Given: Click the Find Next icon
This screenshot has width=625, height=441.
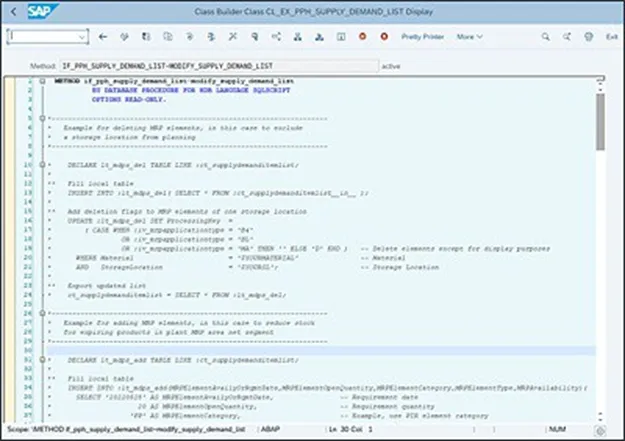Looking at the screenshot, I should 567,37.
